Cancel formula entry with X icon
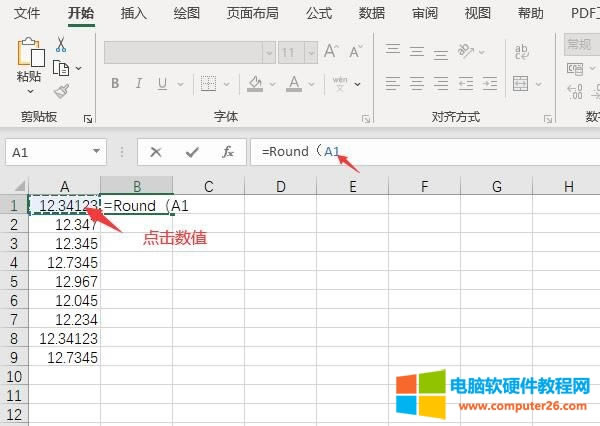 [x=156, y=152]
